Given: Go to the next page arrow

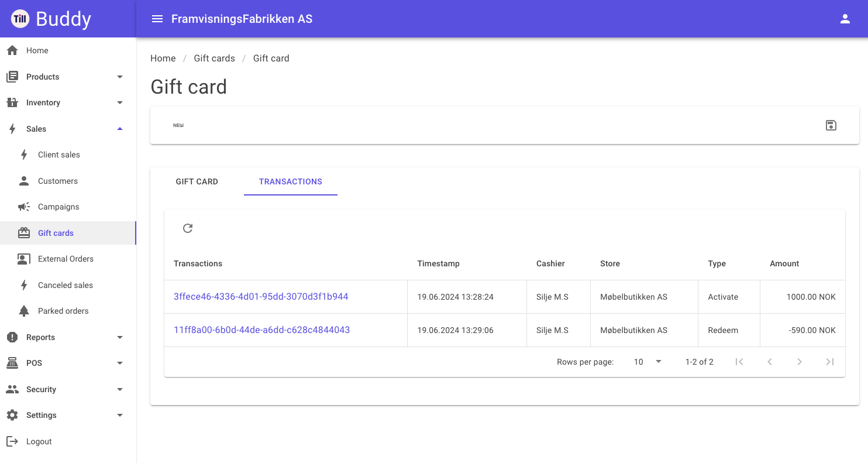Looking at the screenshot, I should (x=800, y=362).
